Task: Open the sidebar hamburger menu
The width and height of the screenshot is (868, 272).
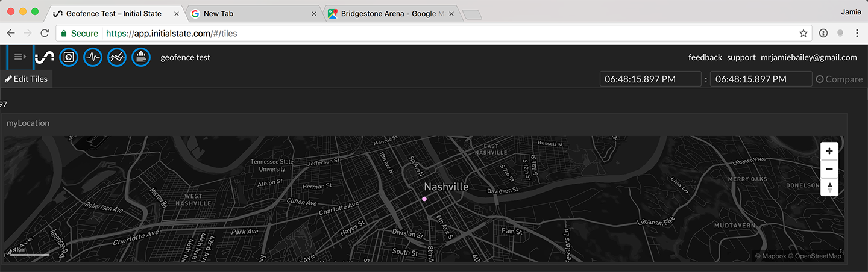Action: click(20, 57)
